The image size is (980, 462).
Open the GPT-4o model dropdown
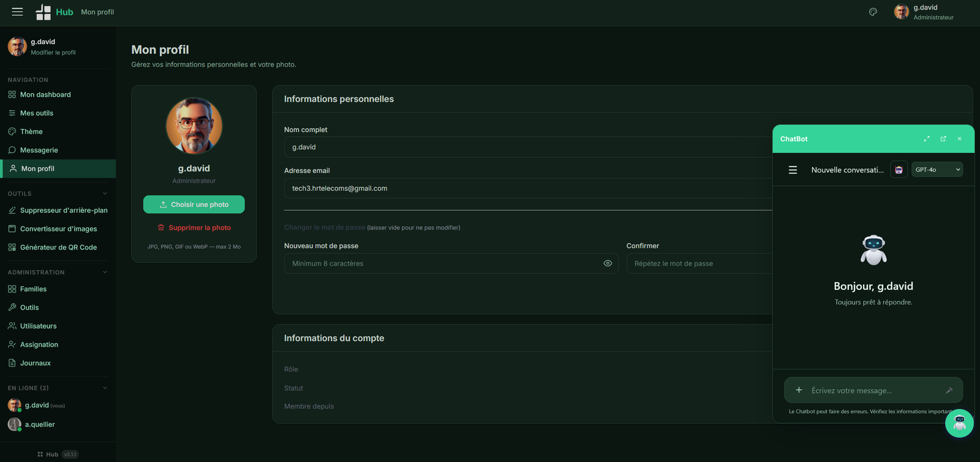point(937,170)
